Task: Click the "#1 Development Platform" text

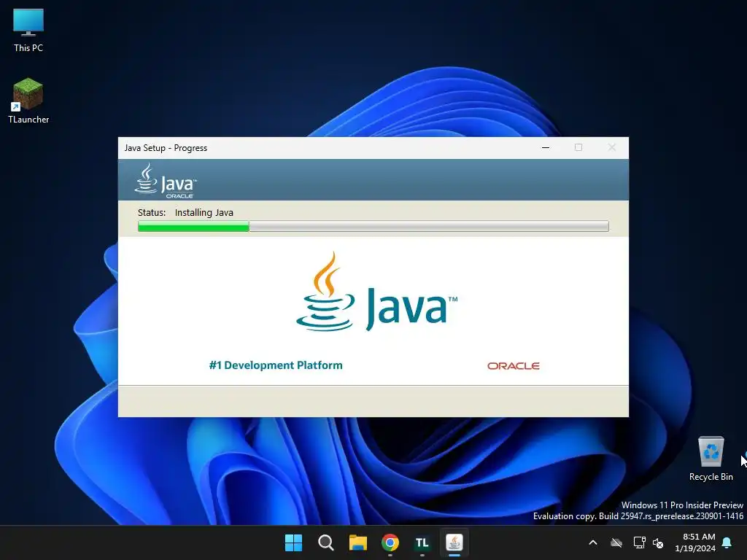Action: 275,365
